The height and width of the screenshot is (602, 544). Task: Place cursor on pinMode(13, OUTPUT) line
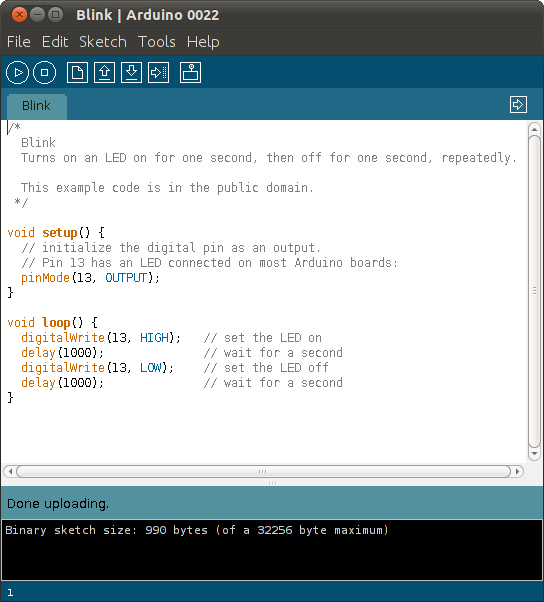click(x=90, y=278)
